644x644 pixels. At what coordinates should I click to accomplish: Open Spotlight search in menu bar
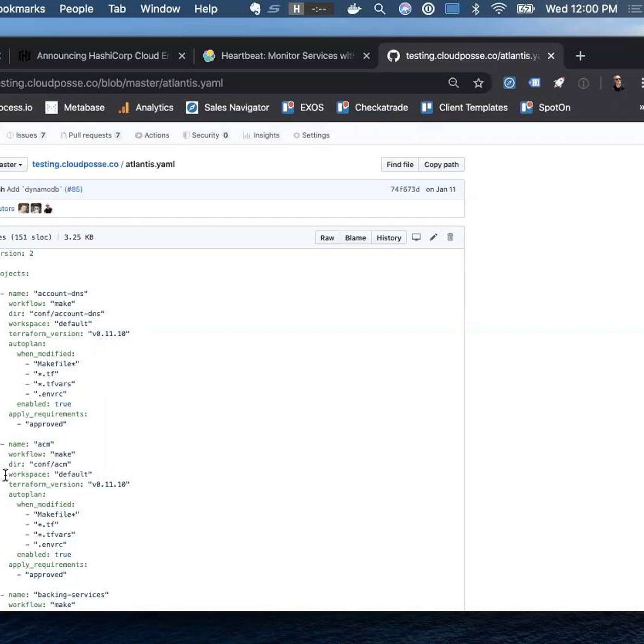click(x=379, y=9)
